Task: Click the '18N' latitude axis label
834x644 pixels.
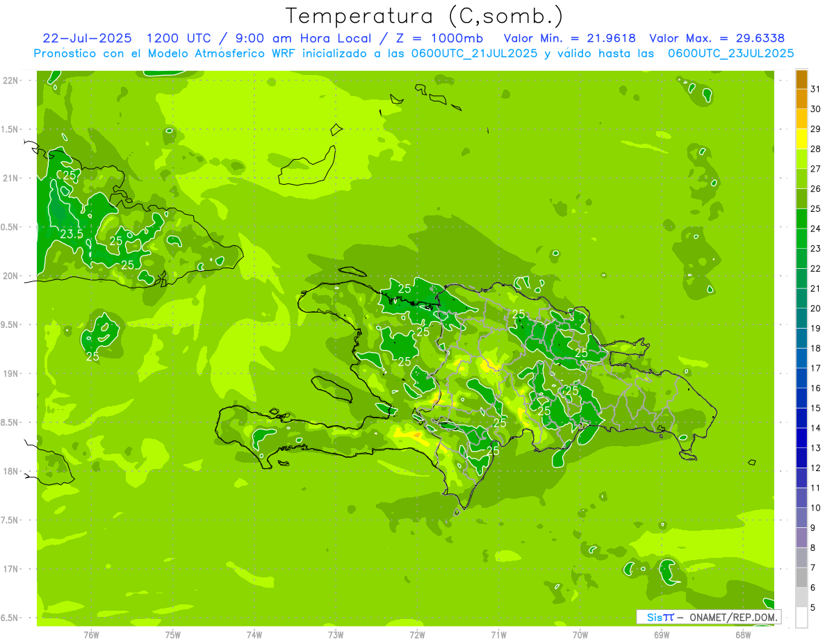Action: coord(10,471)
